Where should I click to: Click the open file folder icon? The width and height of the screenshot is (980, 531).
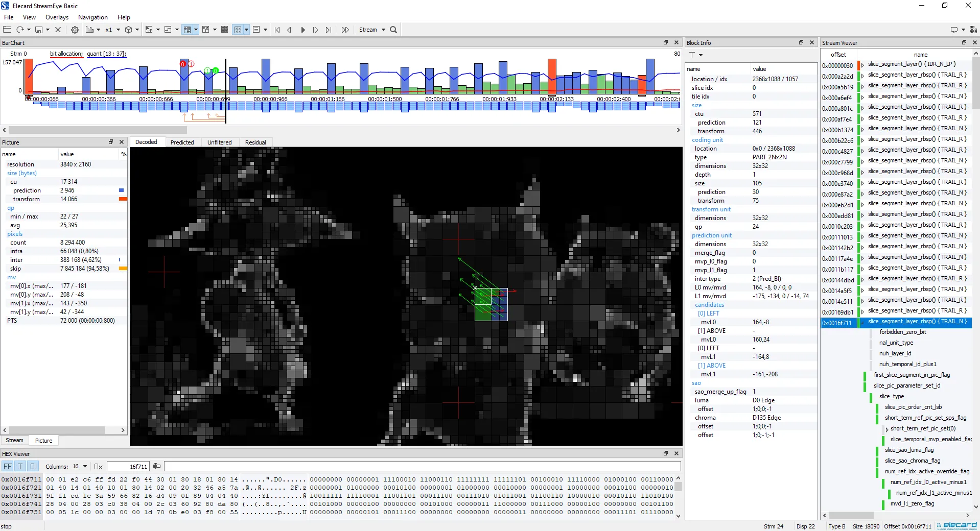pos(8,30)
